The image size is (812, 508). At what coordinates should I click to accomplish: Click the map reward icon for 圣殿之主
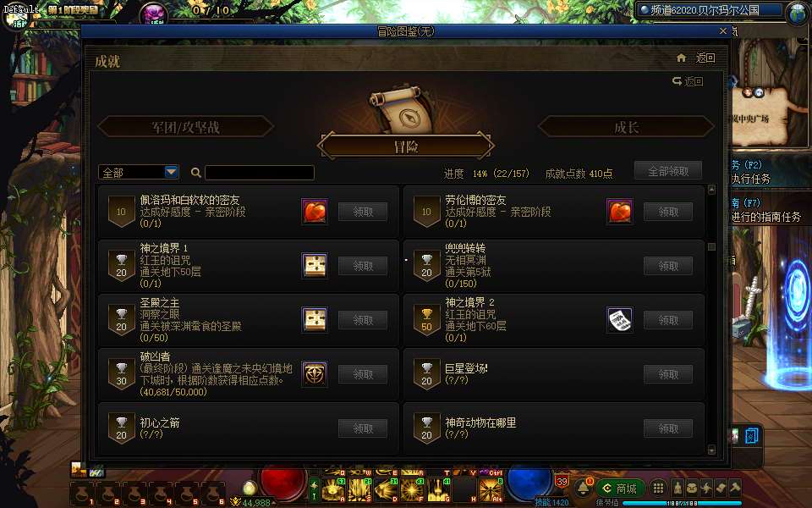[x=315, y=320]
